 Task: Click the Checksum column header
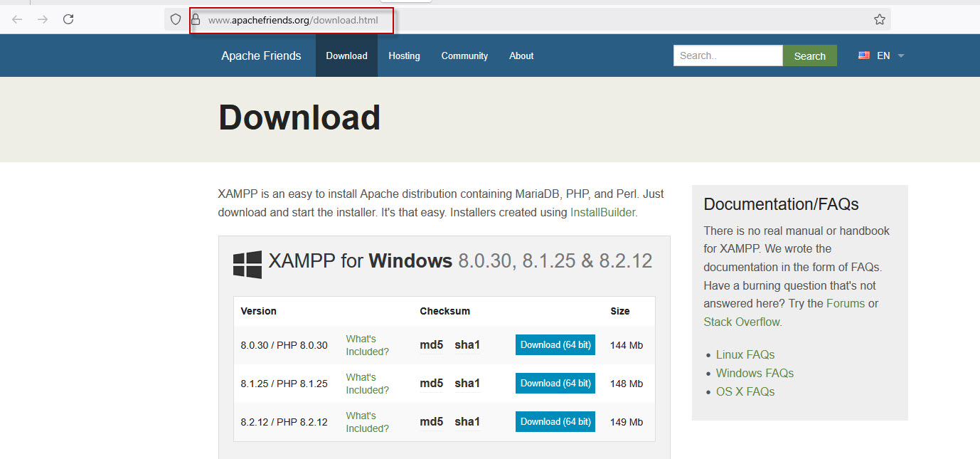click(445, 311)
